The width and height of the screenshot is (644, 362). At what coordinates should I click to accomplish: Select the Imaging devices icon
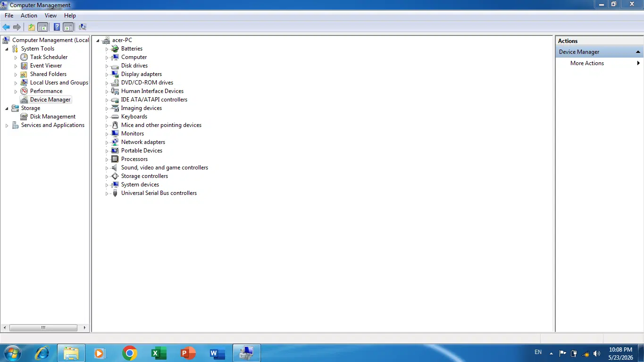[x=115, y=108]
